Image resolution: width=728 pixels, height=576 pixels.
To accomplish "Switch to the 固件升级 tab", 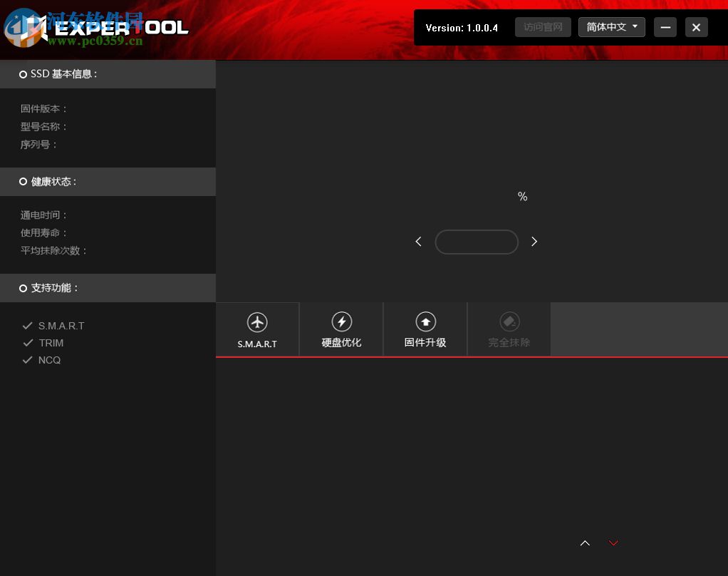I will (x=425, y=329).
